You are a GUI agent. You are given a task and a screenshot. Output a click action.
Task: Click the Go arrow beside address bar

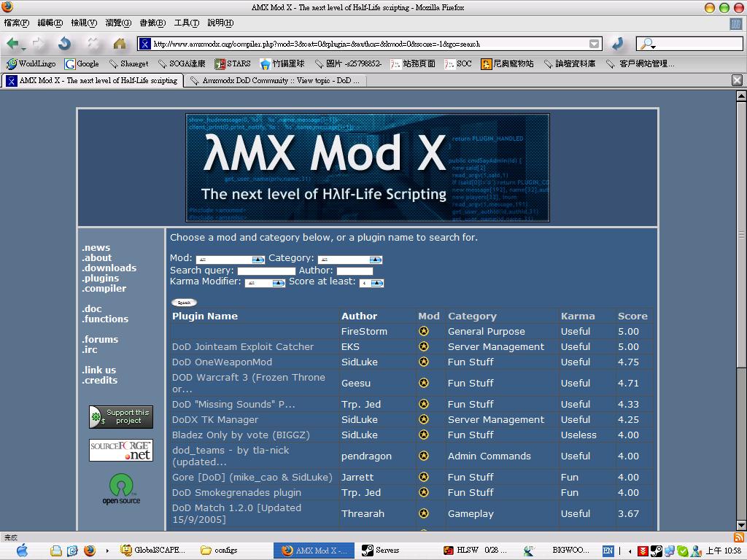pos(618,44)
